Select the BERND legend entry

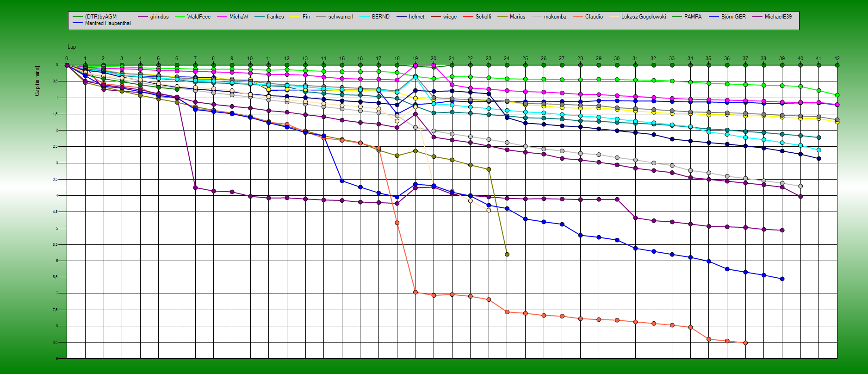(x=375, y=17)
